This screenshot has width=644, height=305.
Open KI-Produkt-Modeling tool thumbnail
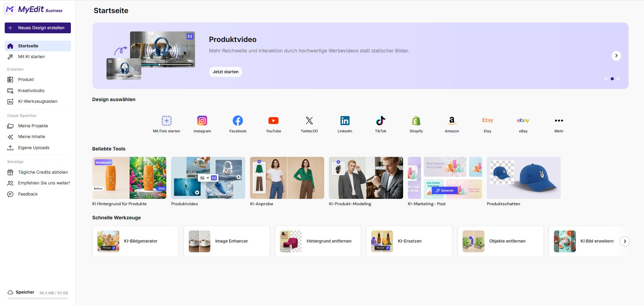tap(366, 178)
